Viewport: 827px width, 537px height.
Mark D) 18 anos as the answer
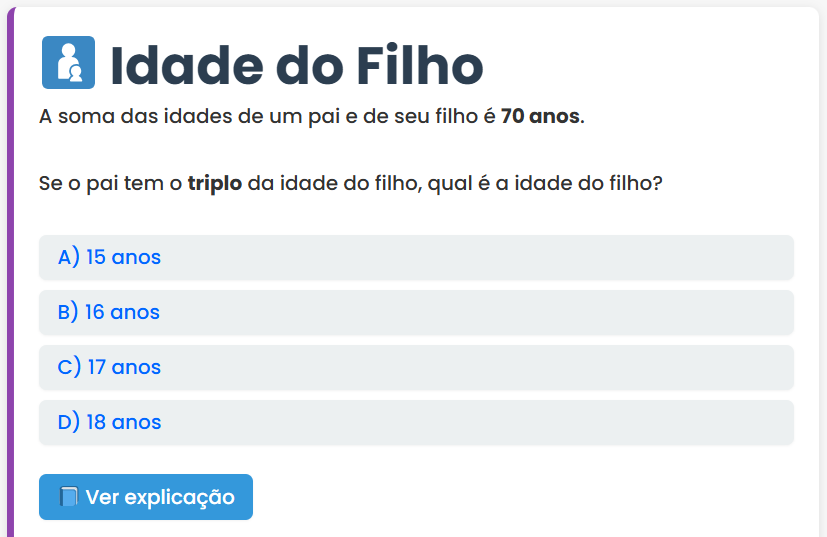415,422
